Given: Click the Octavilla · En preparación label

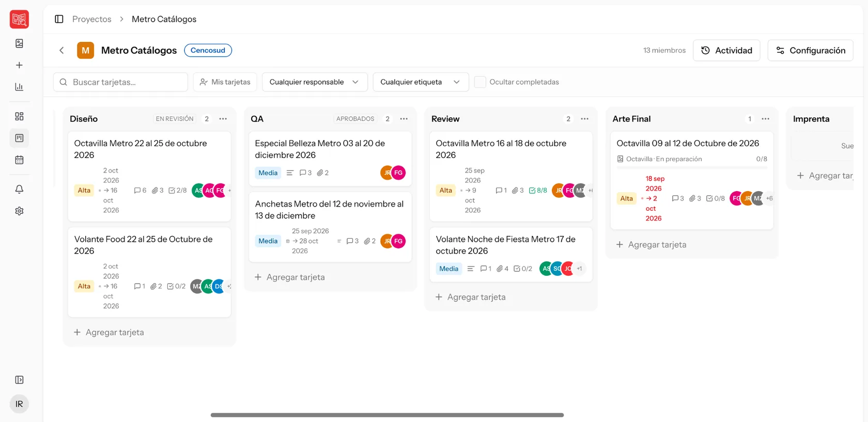Looking at the screenshot, I should coord(664,159).
